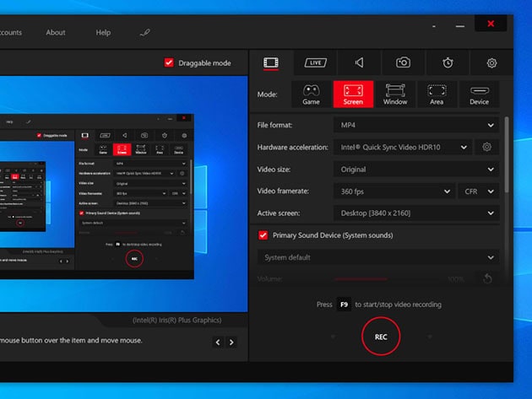The height and width of the screenshot is (399, 532).
Task: Select Window recording mode
Action: [x=395, y=94]
